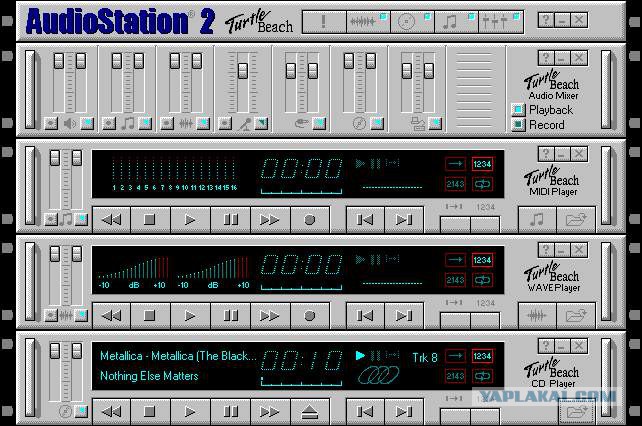Toggle the LED beside the mixer music note icon
The width and height of the screenshot is (642, 426).
(x=145, y=123)
